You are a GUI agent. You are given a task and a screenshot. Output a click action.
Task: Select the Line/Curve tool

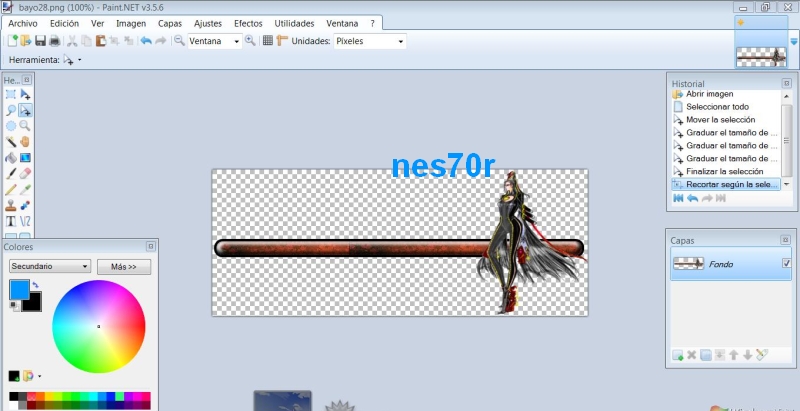point(25,221)
